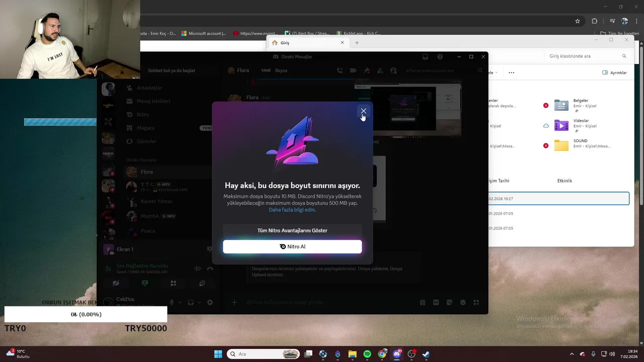Start a video call in Discord header
644x362 pixels.
point(353,70)
